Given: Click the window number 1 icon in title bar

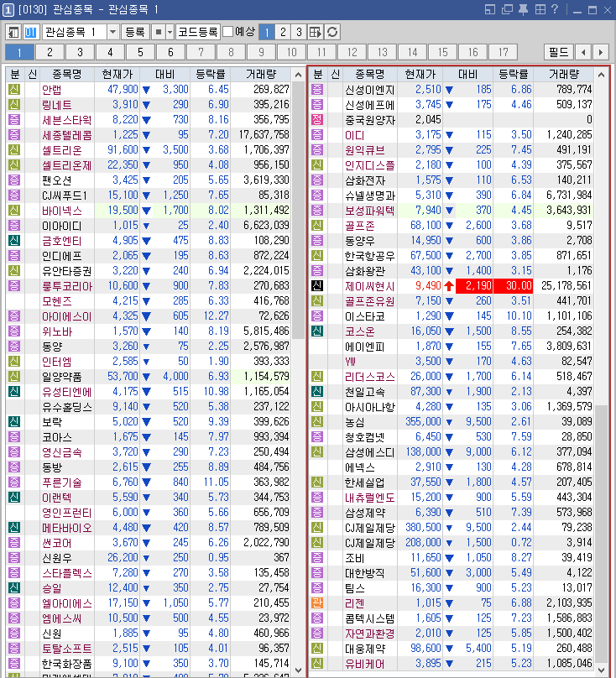Looking at the screenshot, I should pos(8,9).
